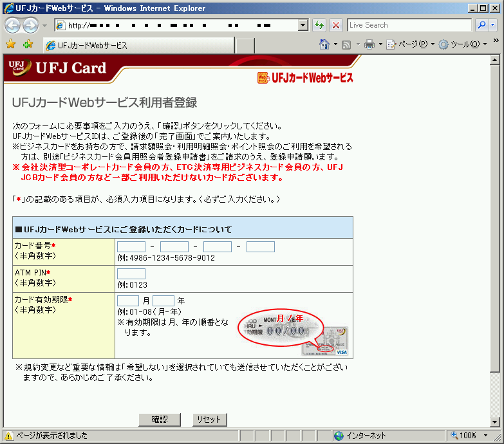Click the ページが表示されました status text
Image resolution: width=504 pixels, height=444 pixels.
click(51, 436)
